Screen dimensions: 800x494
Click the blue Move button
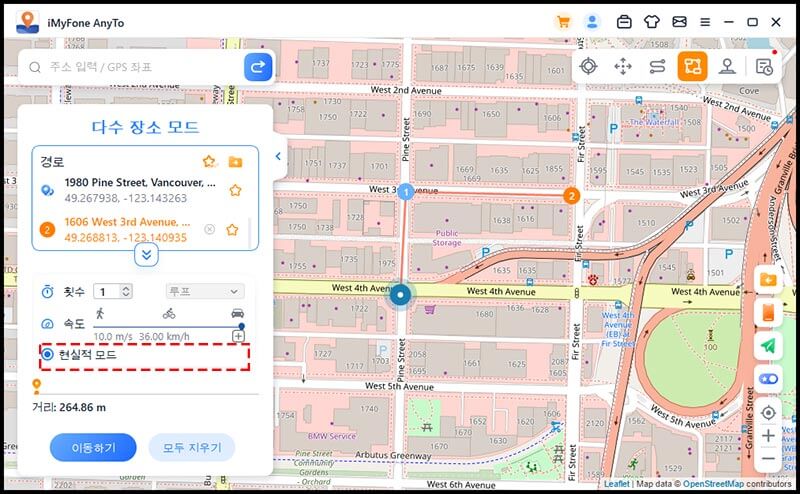(x=93, y=448)
